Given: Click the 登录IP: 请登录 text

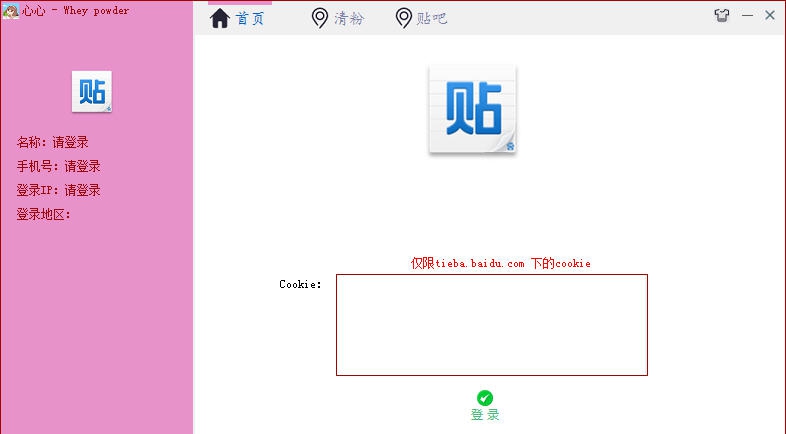Looking at the screenshot, I should pos(58,190).
